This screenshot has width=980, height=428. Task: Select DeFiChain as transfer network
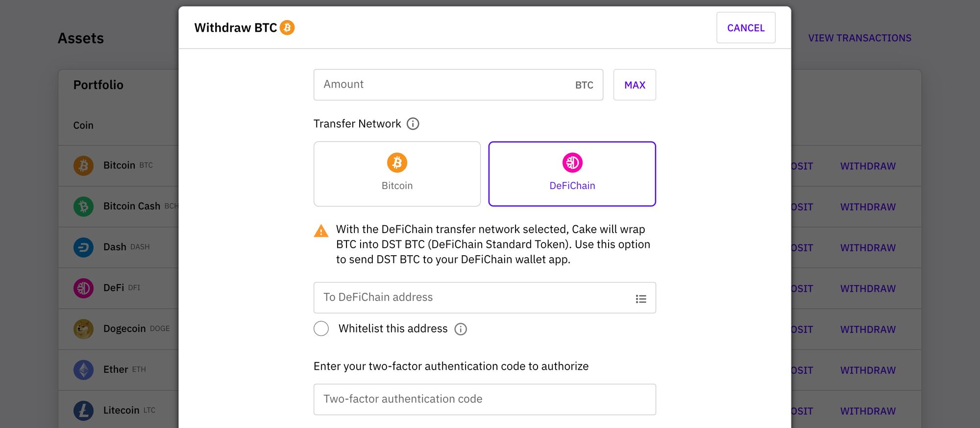click(x=572, y=174)
